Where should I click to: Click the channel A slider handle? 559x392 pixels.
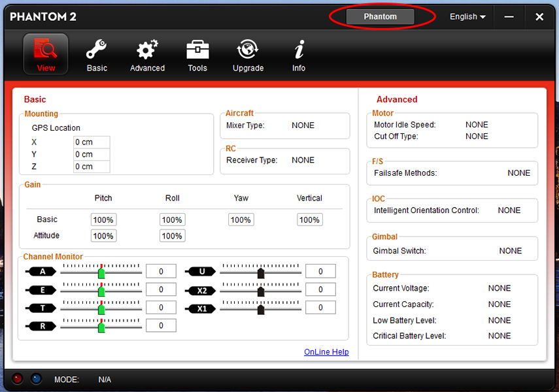(x=101, y=273)
